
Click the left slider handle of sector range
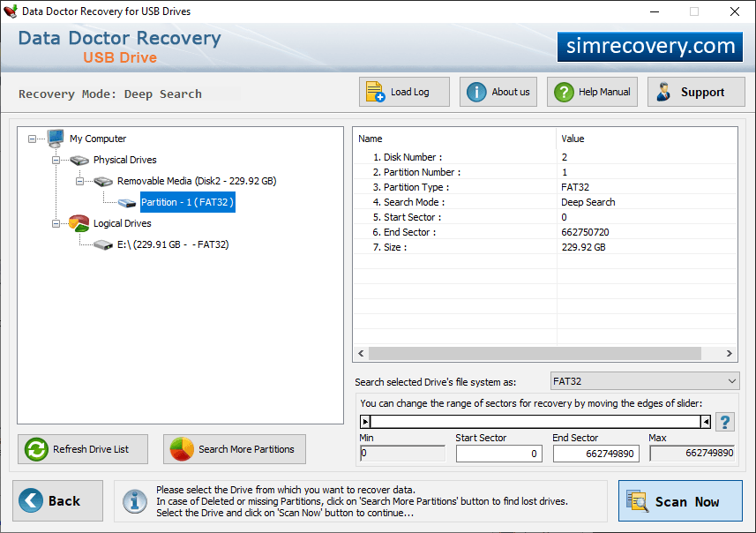[x=365, y=422]
